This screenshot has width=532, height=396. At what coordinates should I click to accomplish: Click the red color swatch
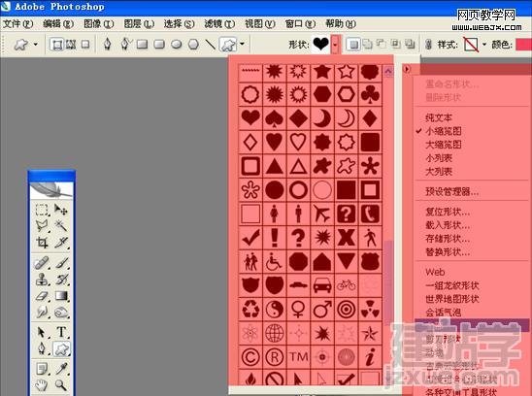523,45
